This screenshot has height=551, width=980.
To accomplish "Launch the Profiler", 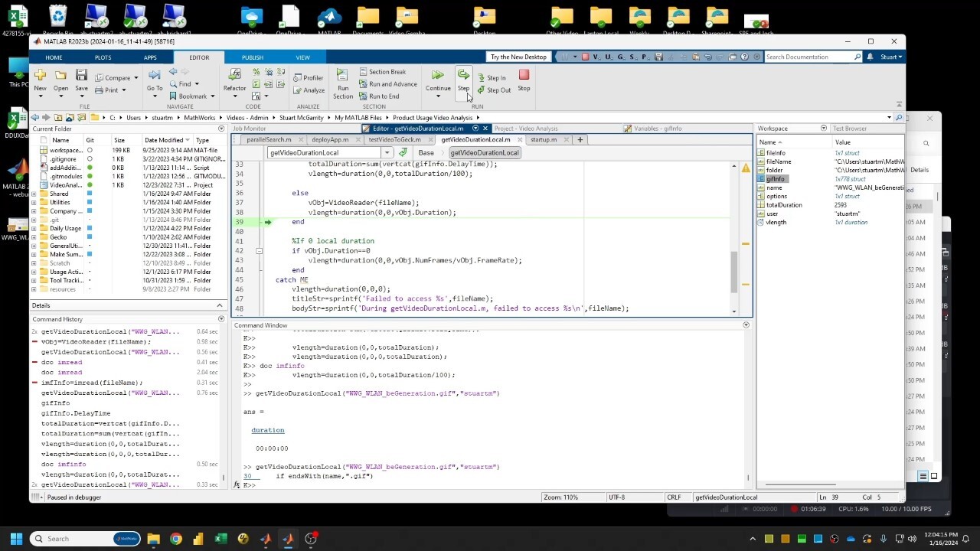I will 309,78.
